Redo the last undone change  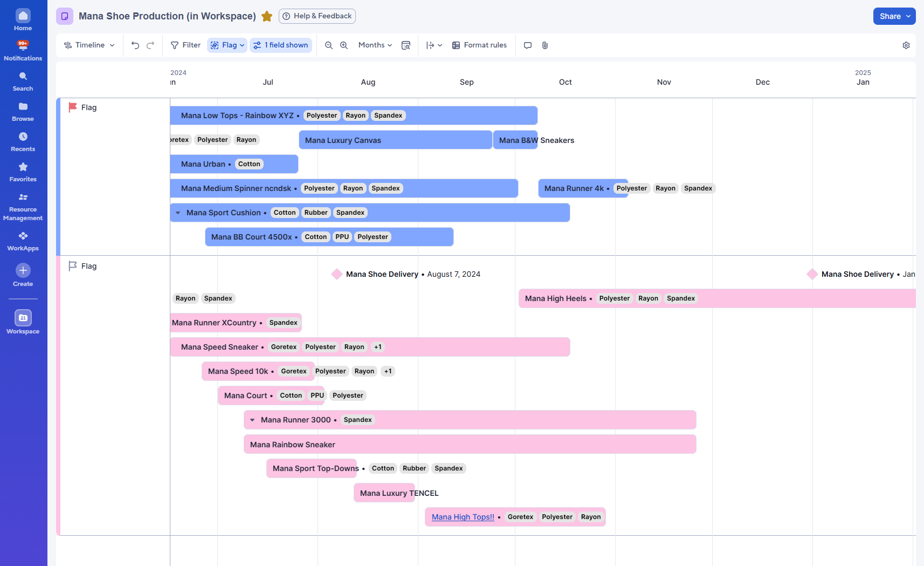[x=150, y=45]
